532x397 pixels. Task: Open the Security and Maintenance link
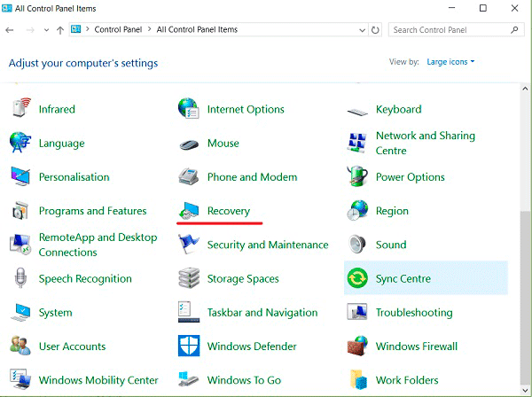click(268, 245)
